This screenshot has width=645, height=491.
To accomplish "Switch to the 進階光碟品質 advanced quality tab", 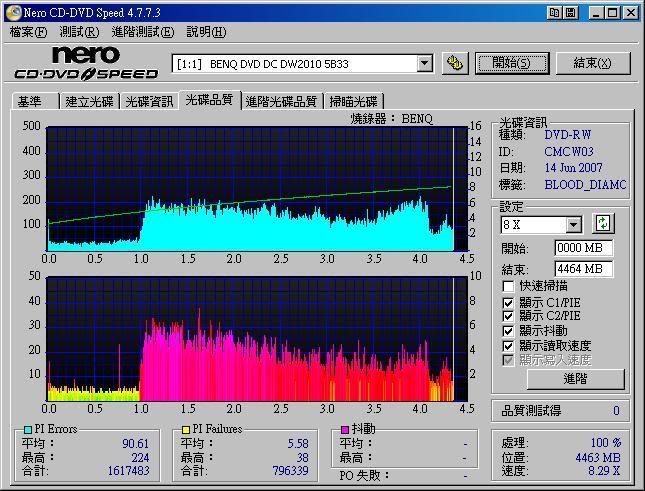I will (x=281, y=102).
